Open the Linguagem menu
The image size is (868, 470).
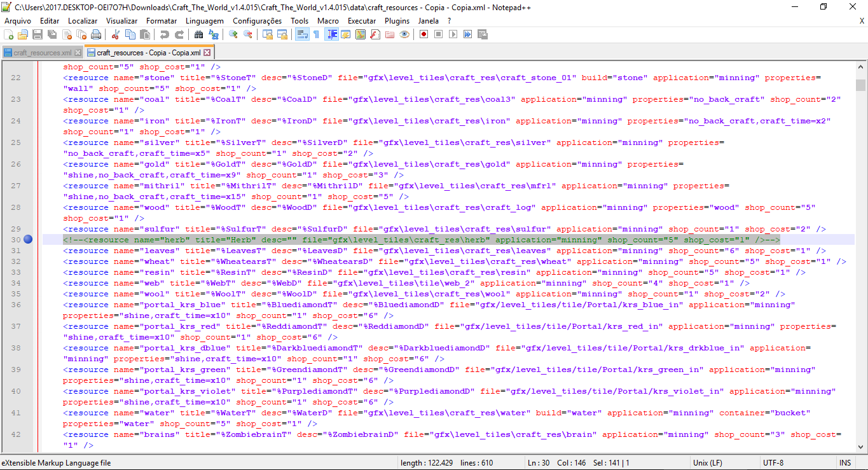click(205, 21)
